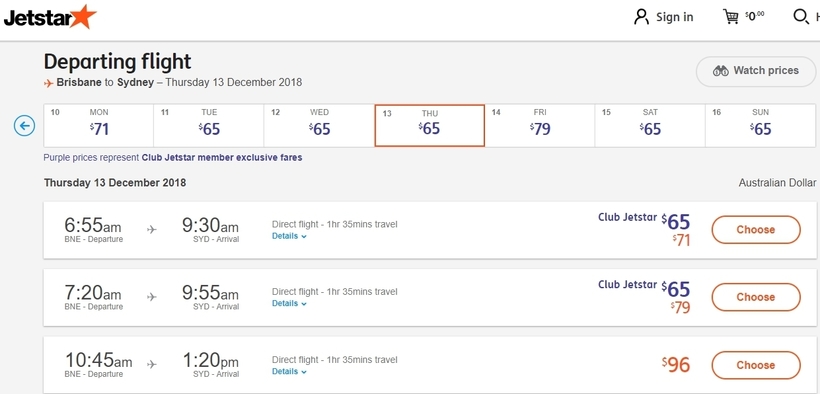This screenshot has height=394, width=820.
Task: Expand Details for the 7:20am flight
Action: [x=289, y=303]
